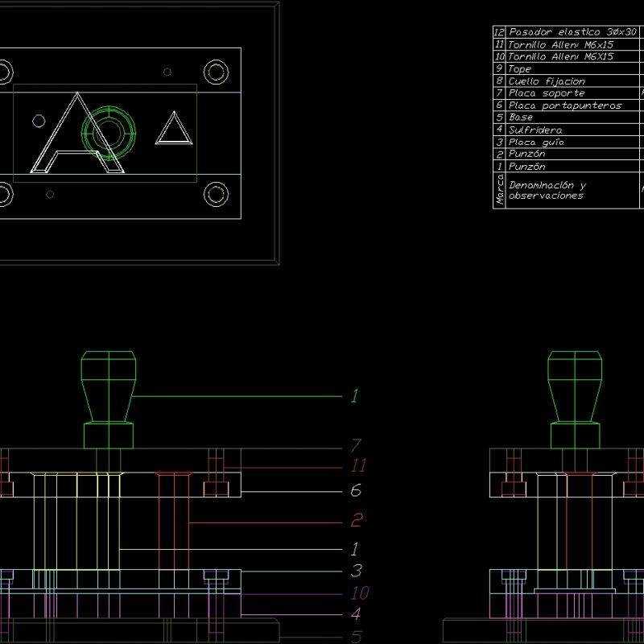Select the bottom-right counterbore screw circle
This screenshot has height=644, width=644.
click(216, 193)
